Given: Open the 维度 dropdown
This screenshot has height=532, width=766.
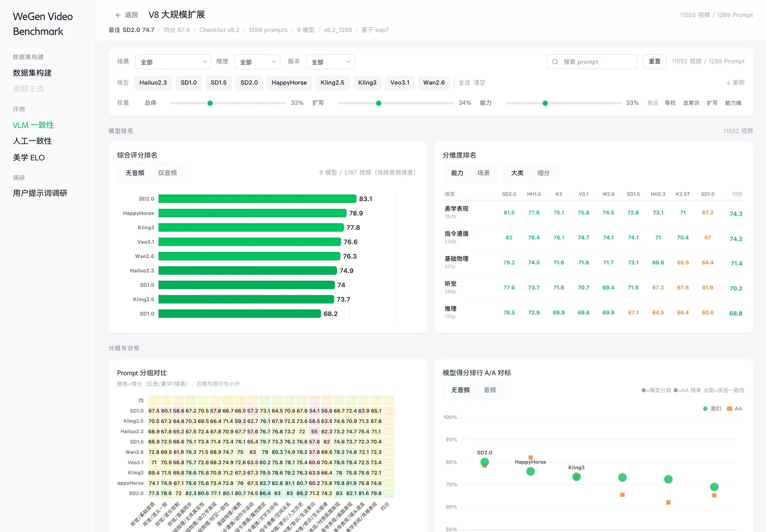Looking at the screenshot, I should (257, 62).
